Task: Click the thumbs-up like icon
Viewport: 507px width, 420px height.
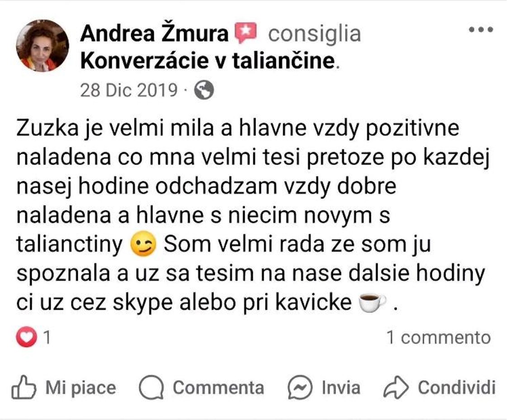Action: (24, 387)
